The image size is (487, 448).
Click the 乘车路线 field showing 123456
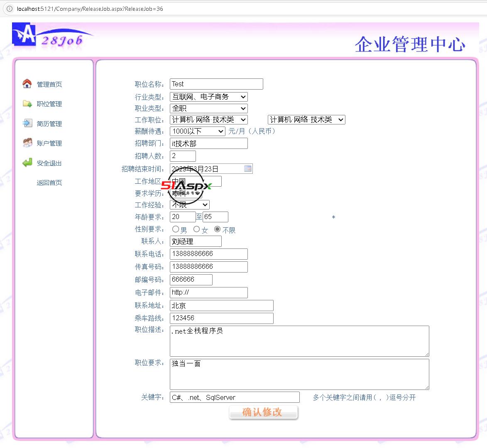222,318
